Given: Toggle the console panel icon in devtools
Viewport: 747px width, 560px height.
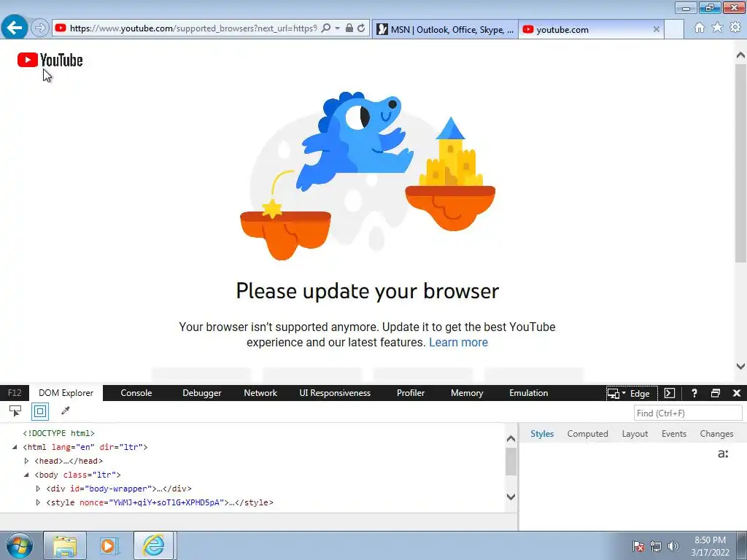Looking at the screenshot, I should (670, 393).
